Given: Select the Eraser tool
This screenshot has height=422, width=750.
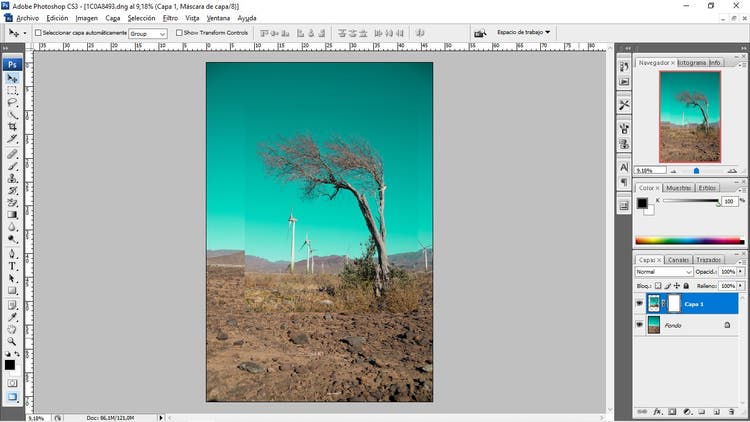Looking at the screenshot, I should pos(12,202).
